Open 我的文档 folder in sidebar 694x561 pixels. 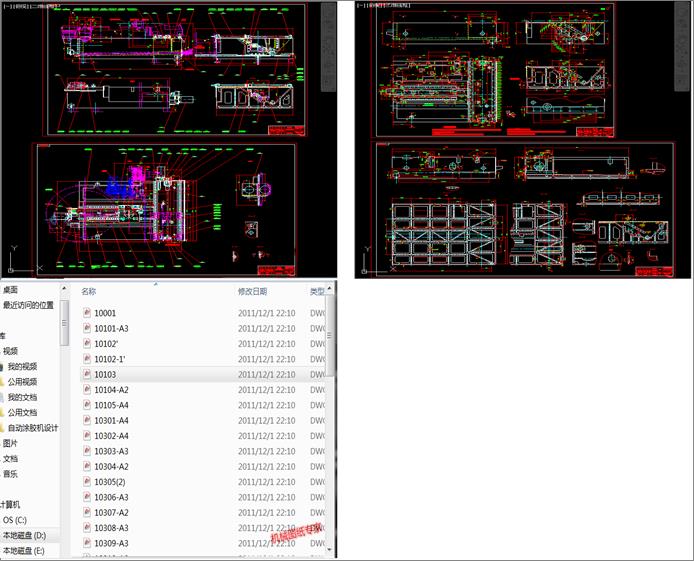pos(23,397)
